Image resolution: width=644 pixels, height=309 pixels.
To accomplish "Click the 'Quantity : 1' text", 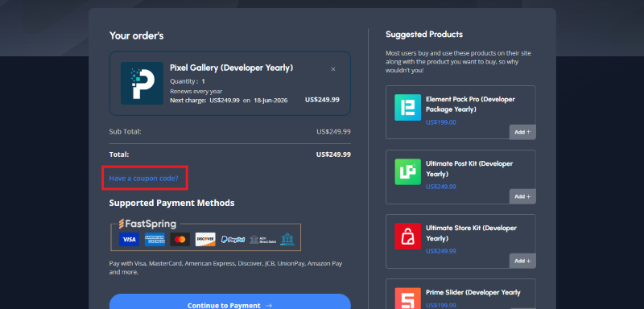I will 188,81.
